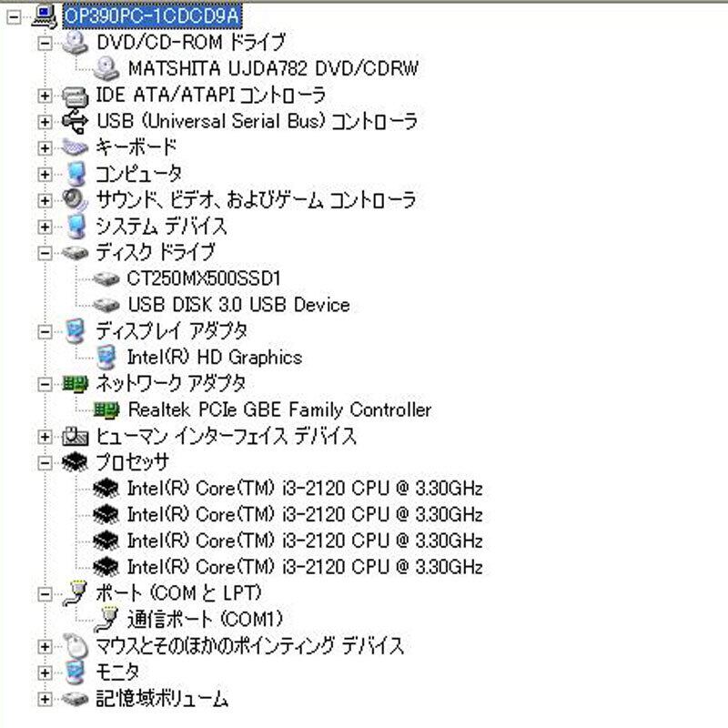Collapse the プロセッサ branch
This screenshot has width=728, height=728.
click(x=45, y=463)
